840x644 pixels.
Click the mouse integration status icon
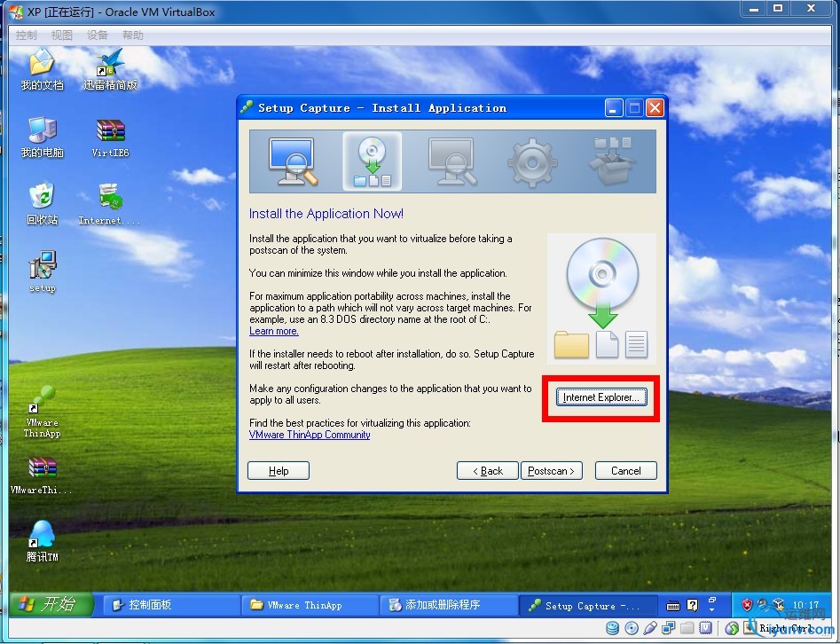click(x=732, y=628)
